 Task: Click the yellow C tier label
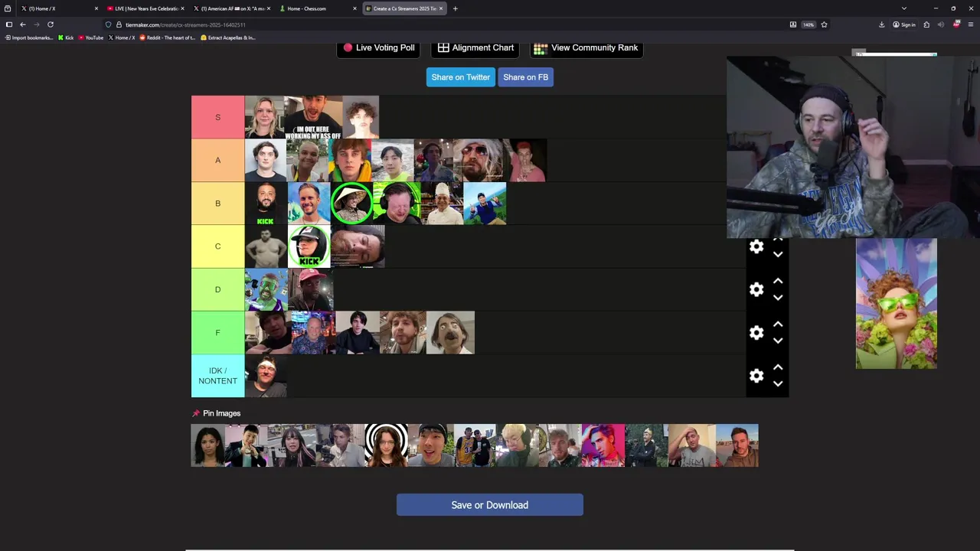217,246
